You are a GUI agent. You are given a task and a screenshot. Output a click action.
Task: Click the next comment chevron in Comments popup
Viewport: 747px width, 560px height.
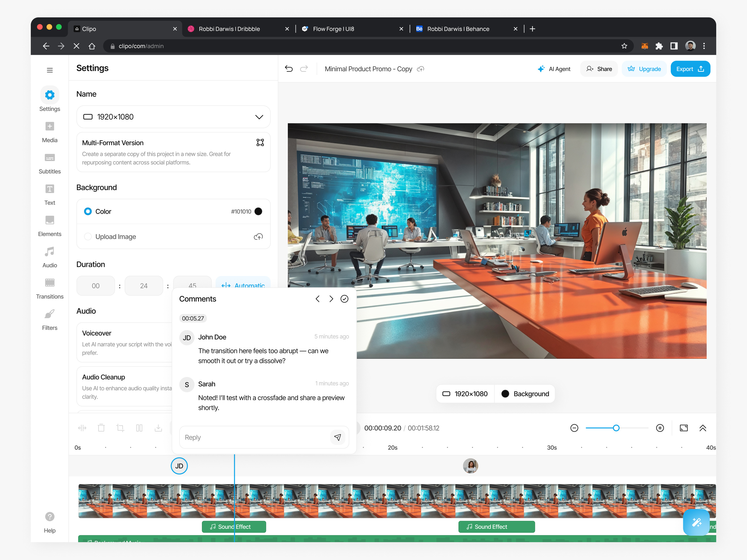(x=331, y=299)
